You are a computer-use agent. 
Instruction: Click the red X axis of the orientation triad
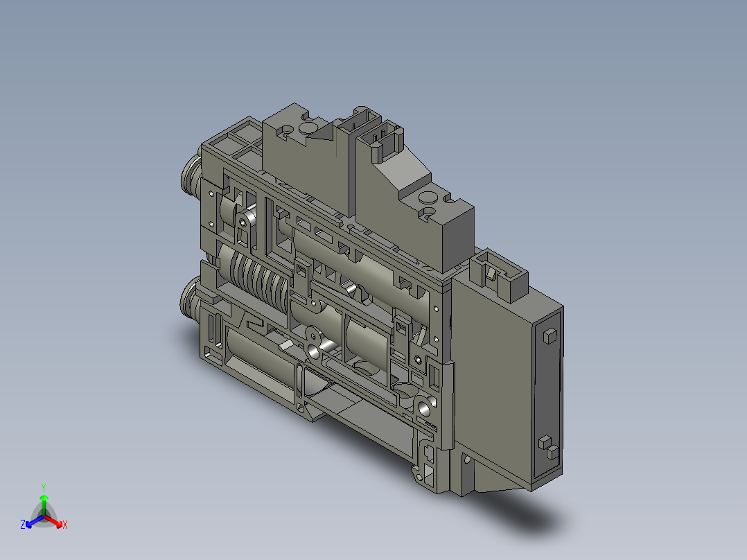tap(53, 520)
